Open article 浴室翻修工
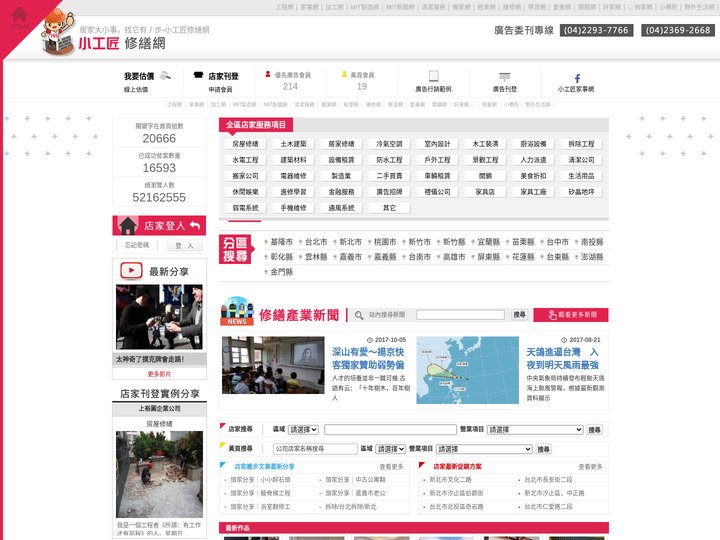 (x=260, y=507)
